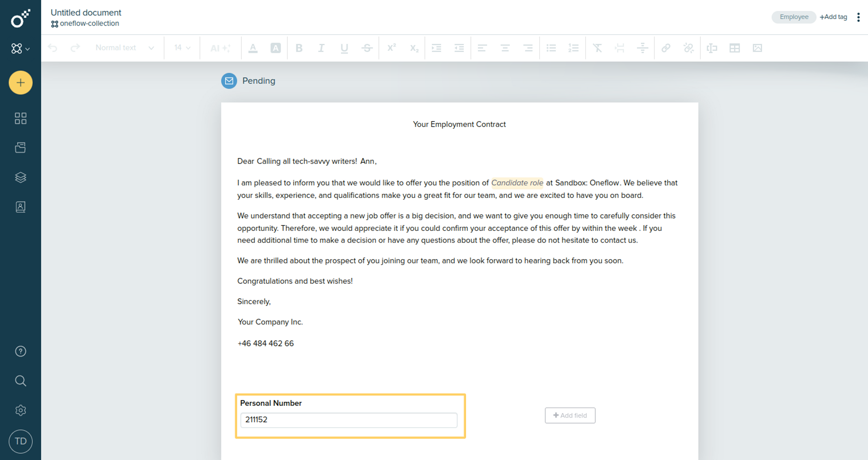Click the clear formatting icon
The height and width of the screenshot is (460, 868).
(597, 48)
